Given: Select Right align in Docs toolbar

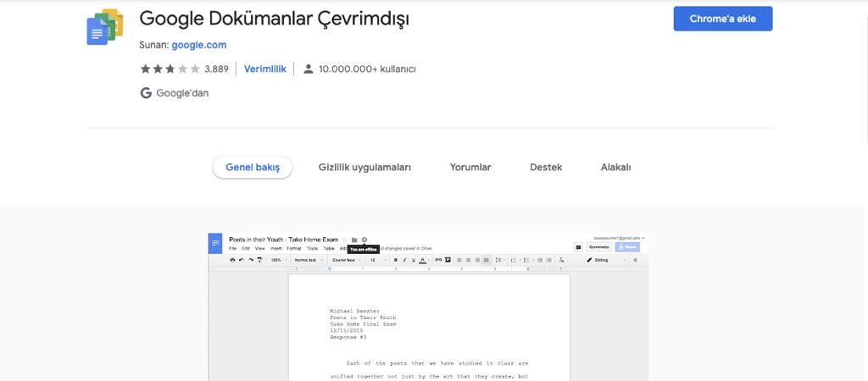Looking at the screenshot, I should [477, 260].
